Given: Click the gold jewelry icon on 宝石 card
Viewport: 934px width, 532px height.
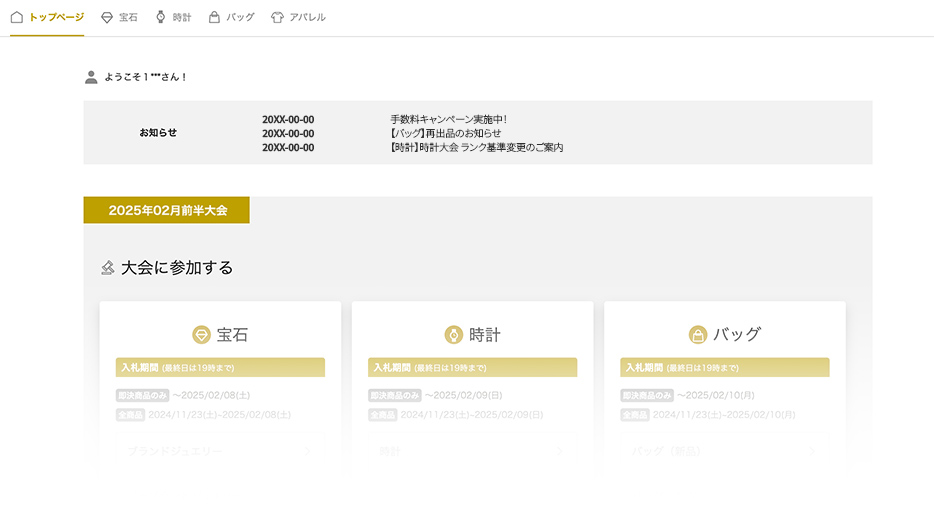Looking at the screenshot, I should (201, 335).
